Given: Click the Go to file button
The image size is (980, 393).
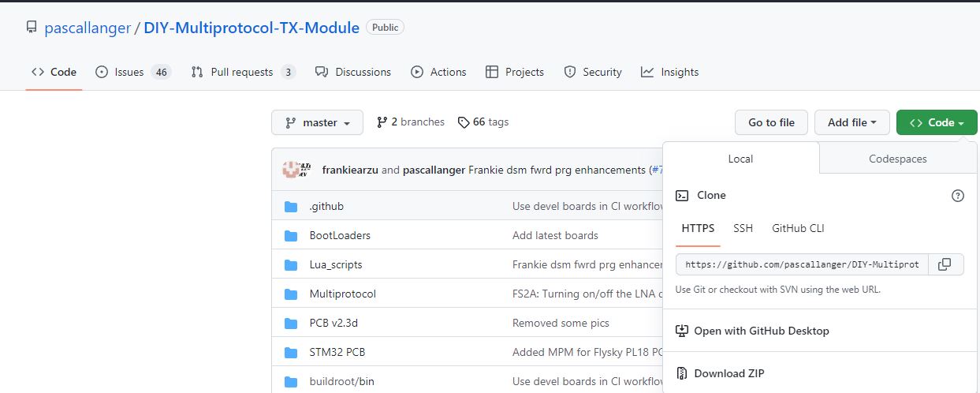Looking at the screenshot, I should click(772, 122).
